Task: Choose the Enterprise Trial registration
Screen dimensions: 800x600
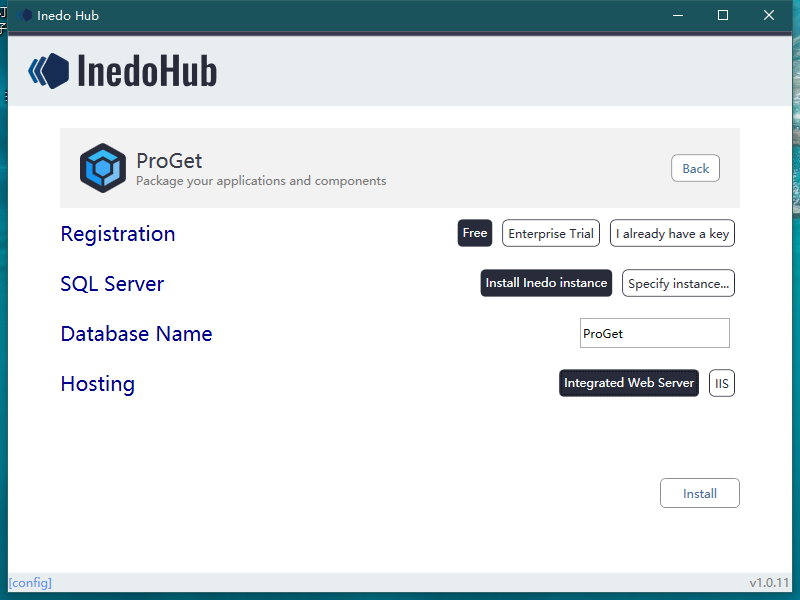Action: 551,233
